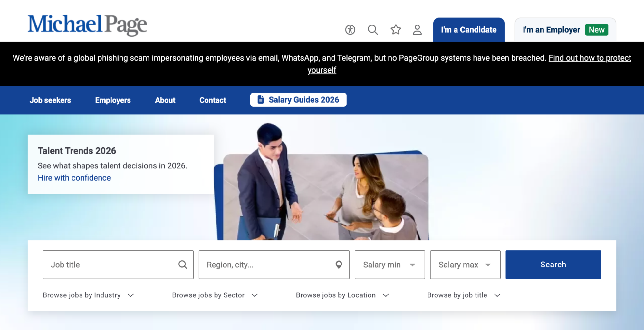Expand Browse jobs by Location
Screen dimensions: 644x330
click(x=342, y=295)
